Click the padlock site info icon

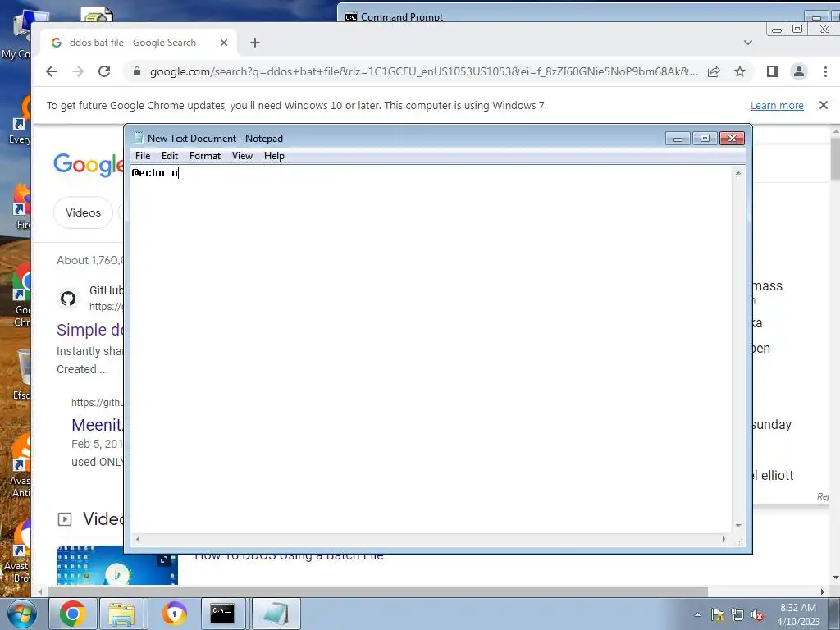[137, 72]
